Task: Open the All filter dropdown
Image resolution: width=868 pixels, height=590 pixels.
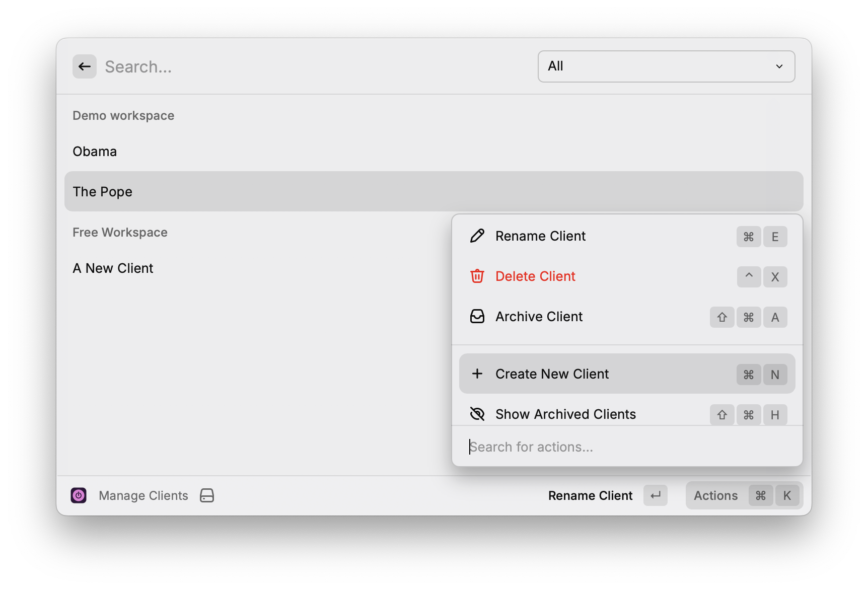Action: pos(666,66)
